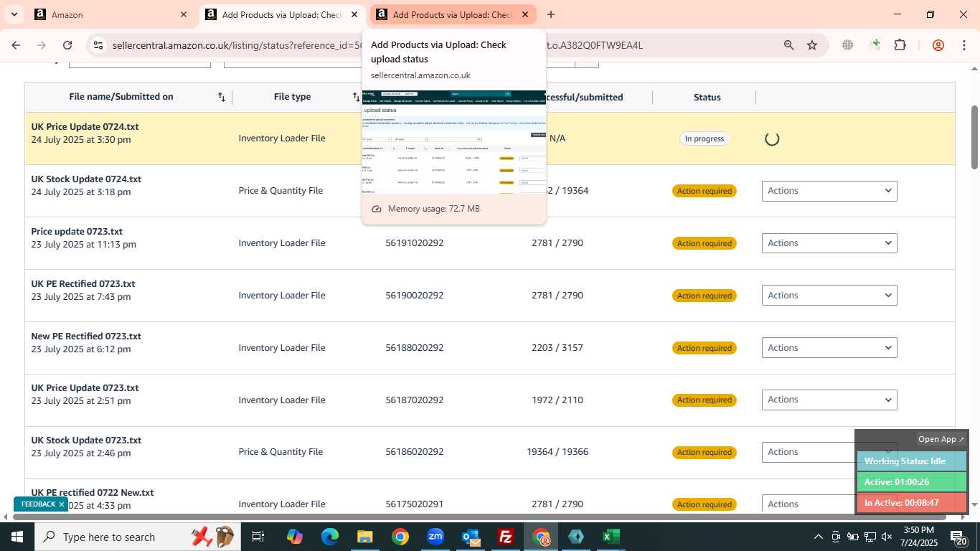Expand Actions for UK PE Rectified 0723.txt
Viewport: 980px width, 551px height.
[829, 296]
